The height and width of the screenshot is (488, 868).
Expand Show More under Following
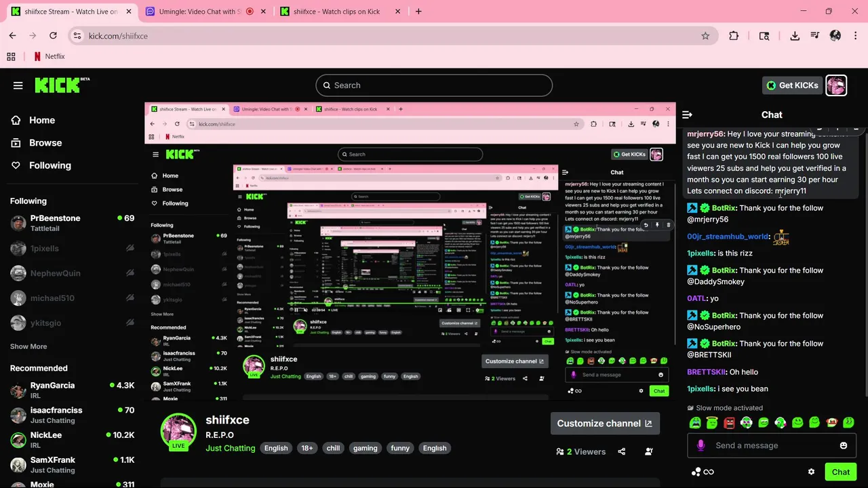pyautogui.click(x=28, y=346)
